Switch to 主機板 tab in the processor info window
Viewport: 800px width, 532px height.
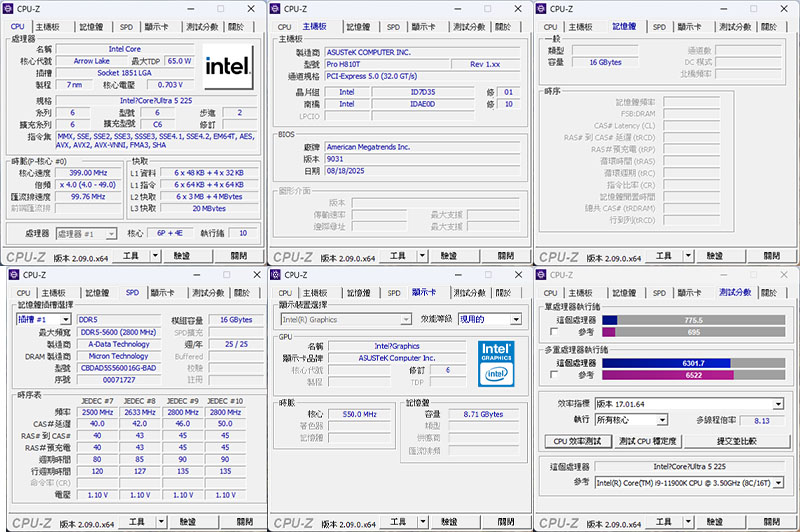click(47, 27)
